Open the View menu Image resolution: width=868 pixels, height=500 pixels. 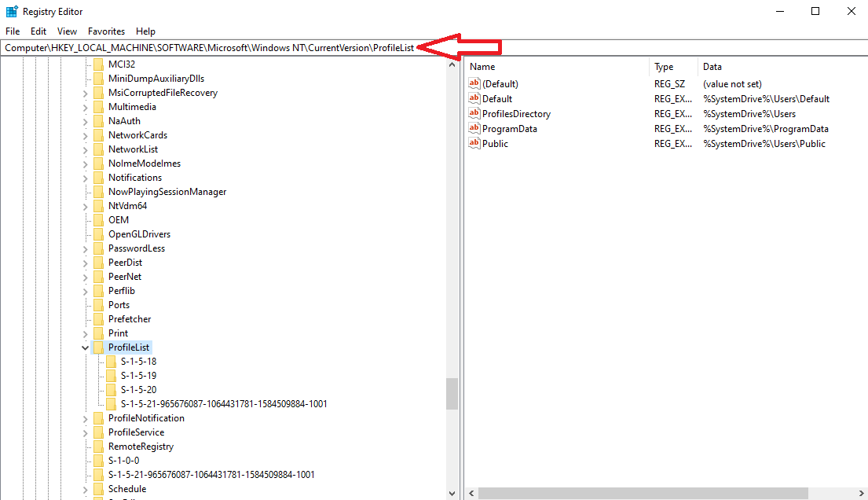67,31
